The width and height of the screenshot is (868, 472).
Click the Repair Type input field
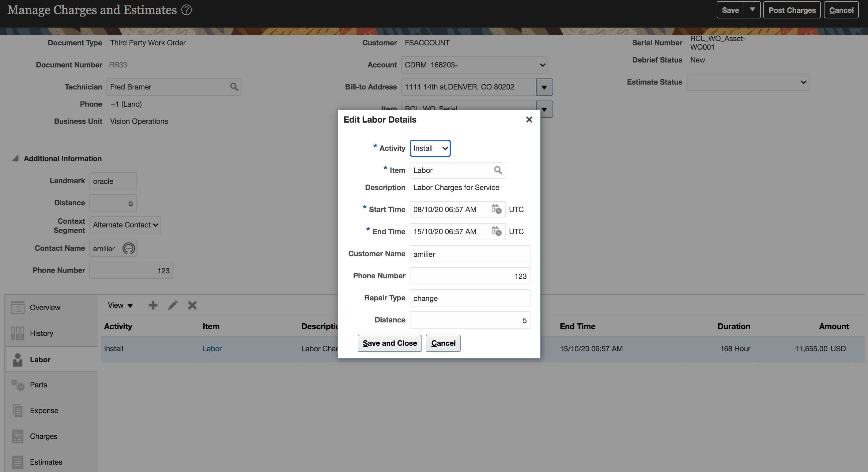click(x=470, y=299)
